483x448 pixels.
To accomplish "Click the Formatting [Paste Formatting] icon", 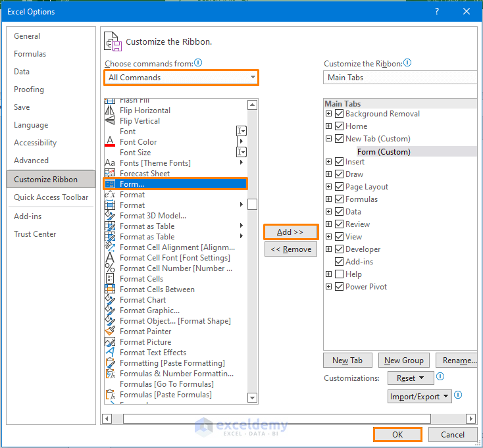I will [x=110, y=362].
